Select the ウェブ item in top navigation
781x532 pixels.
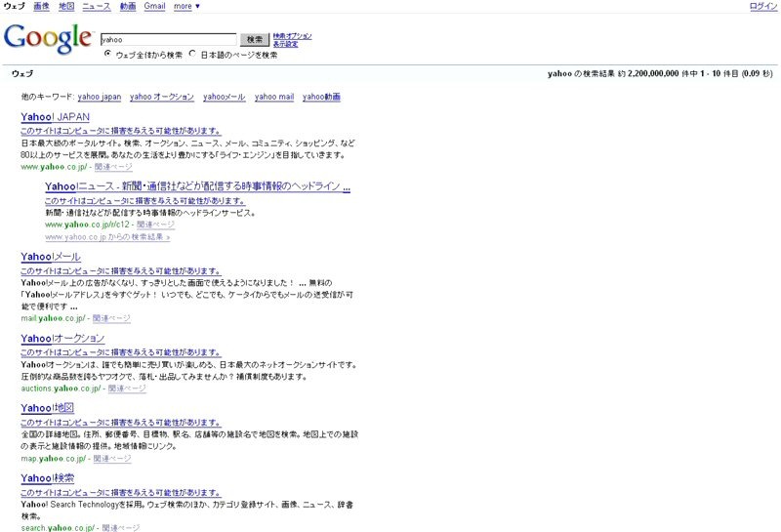14,7
